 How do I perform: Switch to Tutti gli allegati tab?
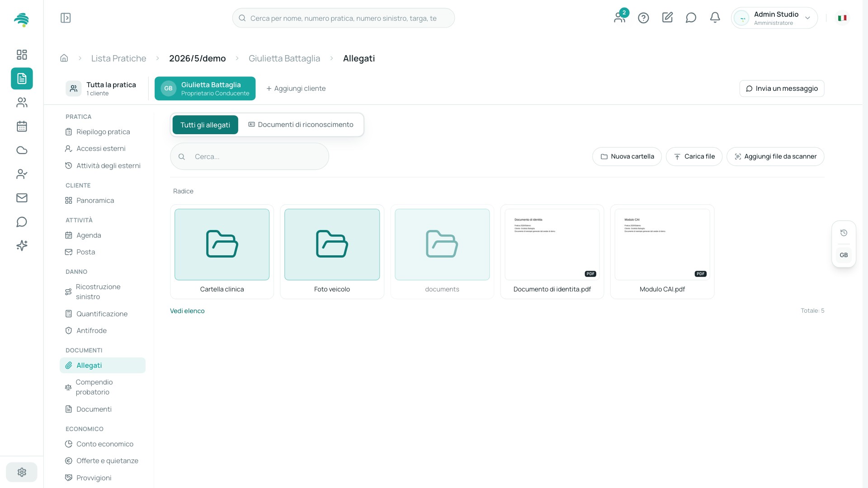coord(205,125)
